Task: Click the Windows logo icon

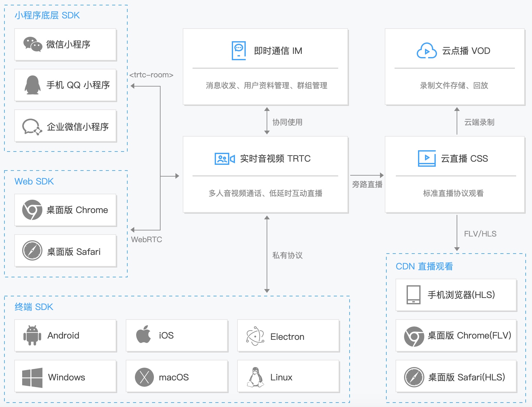Action: tap(32, 378)
